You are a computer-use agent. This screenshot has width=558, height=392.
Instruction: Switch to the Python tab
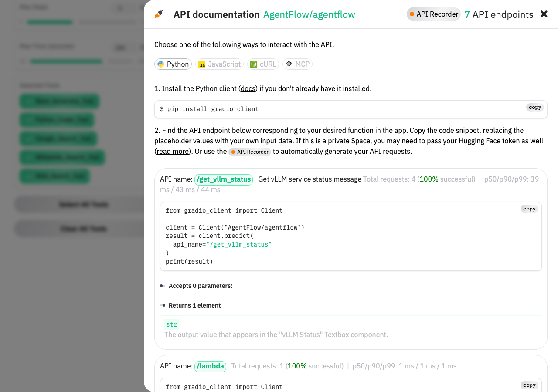(x=173, y=64)
